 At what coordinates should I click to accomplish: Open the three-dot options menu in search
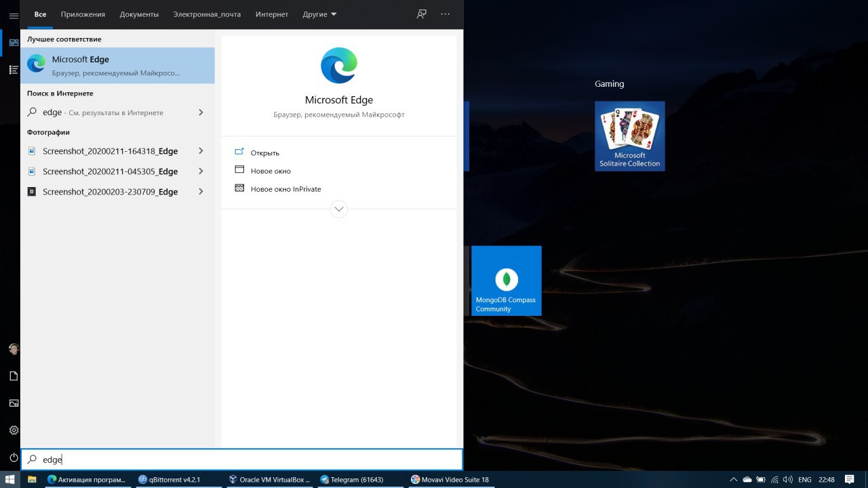click(445, 14)
